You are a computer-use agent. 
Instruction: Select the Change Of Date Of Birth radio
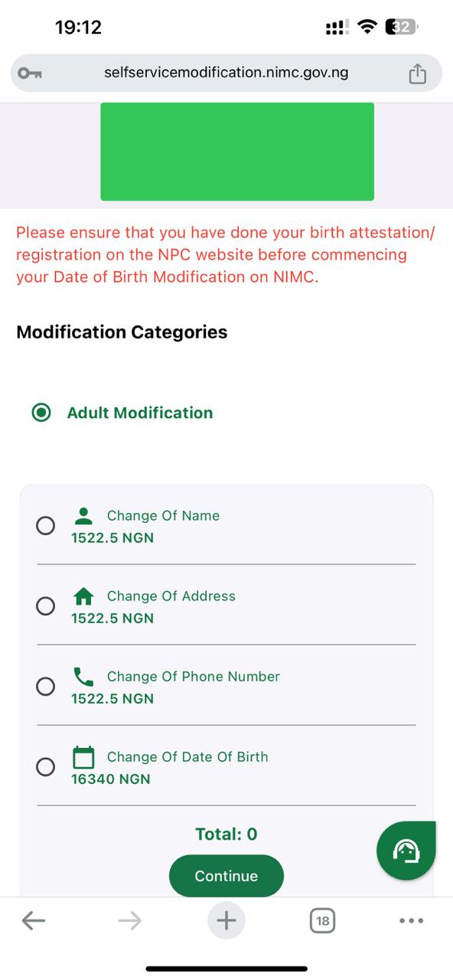tap(46, 767)
